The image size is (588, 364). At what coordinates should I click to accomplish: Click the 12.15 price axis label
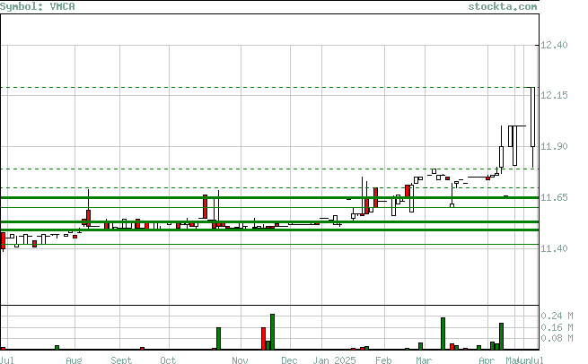point(554,95)
